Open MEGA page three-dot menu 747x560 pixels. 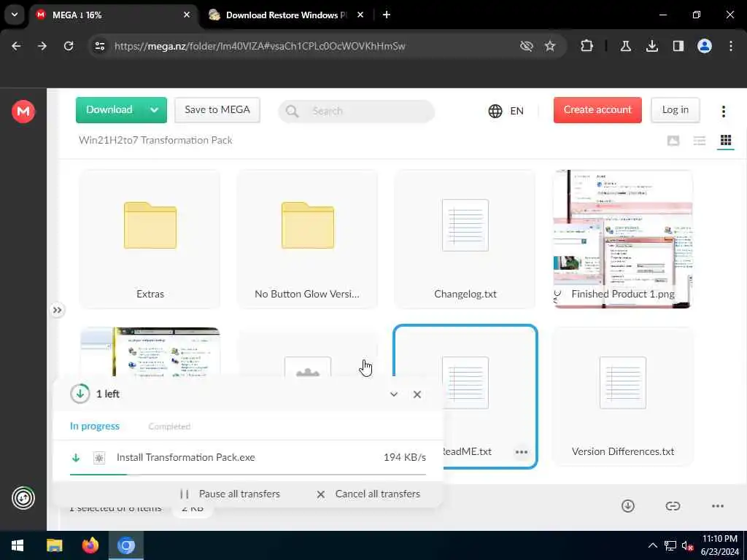[723, 111]
